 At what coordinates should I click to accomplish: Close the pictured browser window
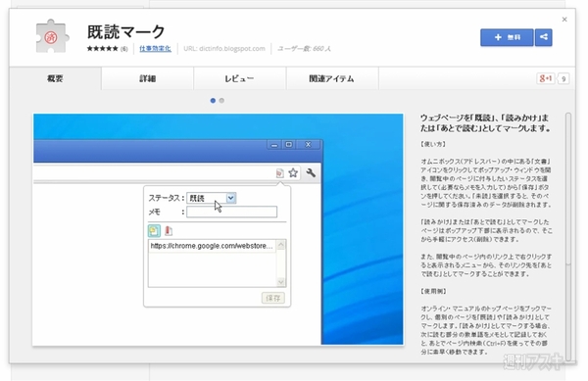point(308,145)
